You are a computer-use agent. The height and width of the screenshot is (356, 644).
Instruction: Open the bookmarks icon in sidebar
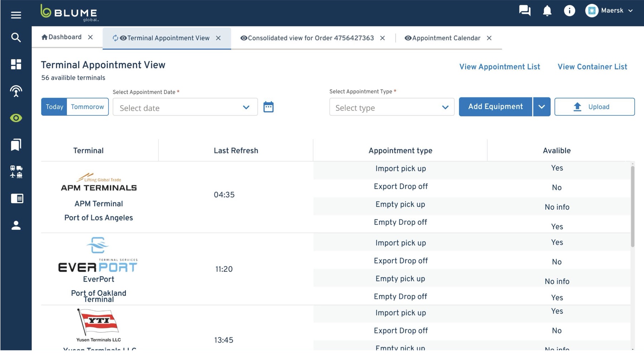pyautogui.click(x=16, y=145)
